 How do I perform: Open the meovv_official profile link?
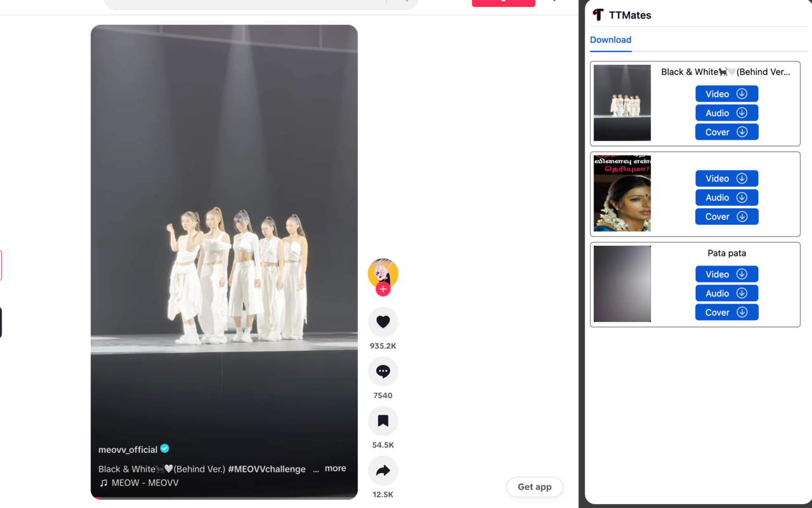tap(127, 449)
